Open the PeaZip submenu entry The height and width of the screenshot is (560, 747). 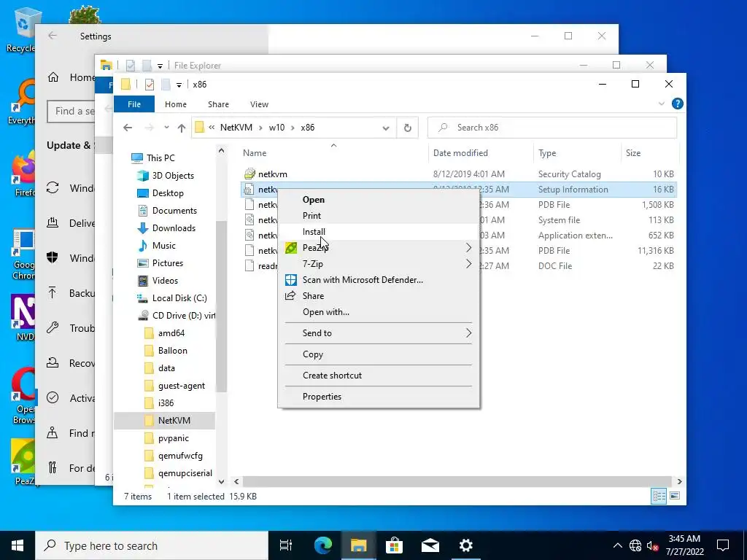379,248
